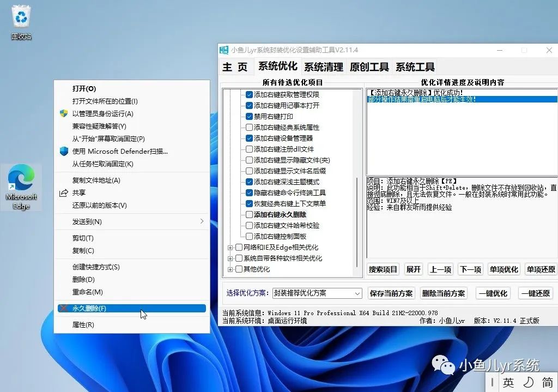Click the Microsoft Defender shield icon
The width and height of the screenshot is (558, 392).
pyautogui.click(x=64, y=152)
